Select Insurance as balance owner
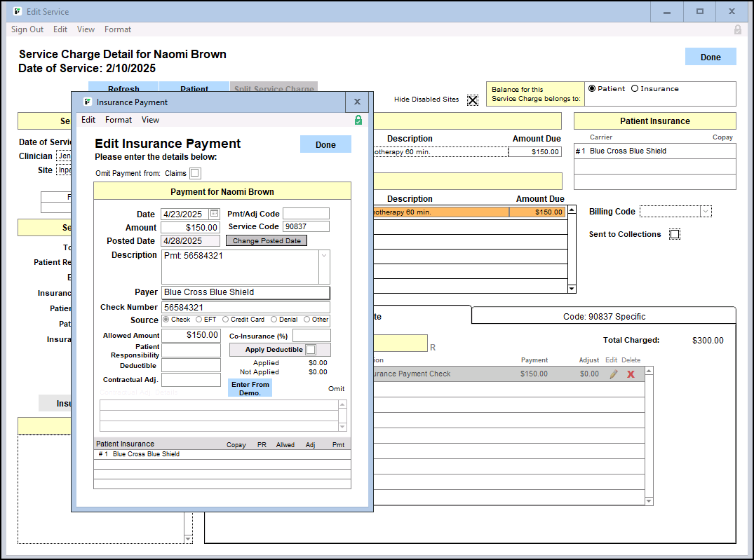 635,89
